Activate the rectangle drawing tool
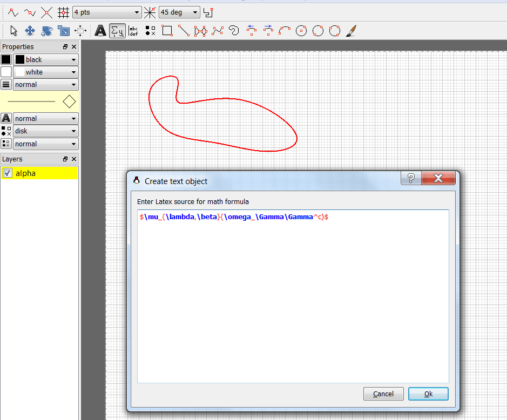The image size is (507, 420). click(x=167, y=31)
